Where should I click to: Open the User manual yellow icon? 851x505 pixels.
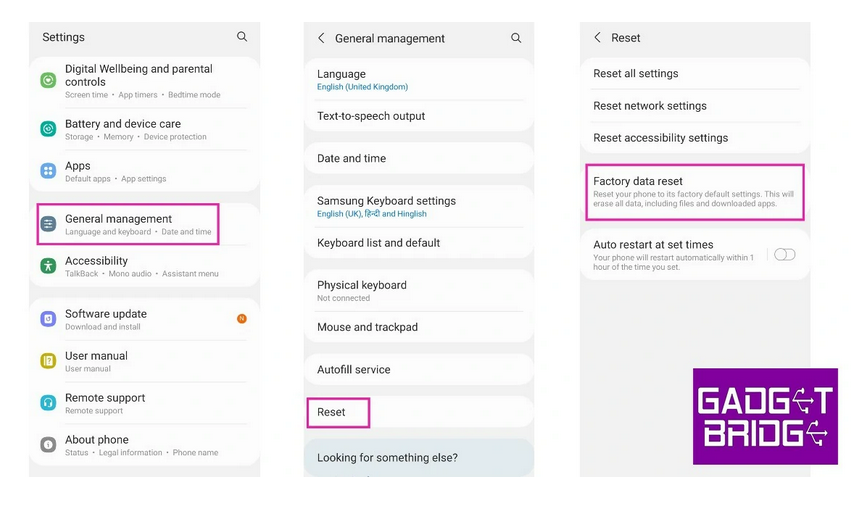(48, 361)
